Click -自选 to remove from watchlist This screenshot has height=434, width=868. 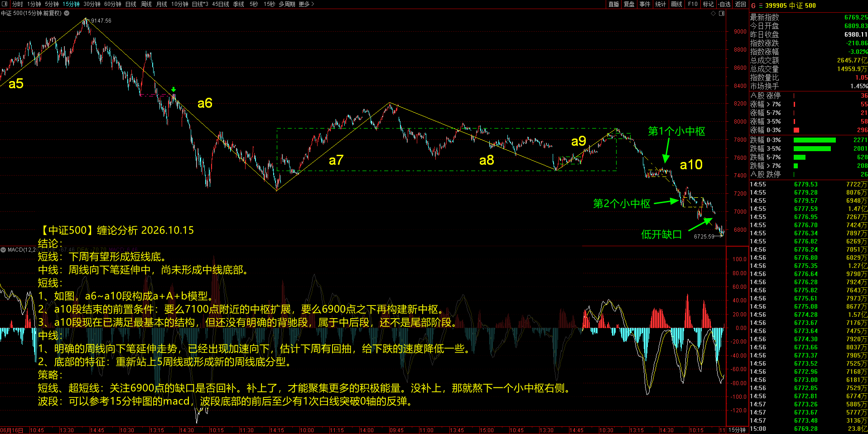point(724,4)
